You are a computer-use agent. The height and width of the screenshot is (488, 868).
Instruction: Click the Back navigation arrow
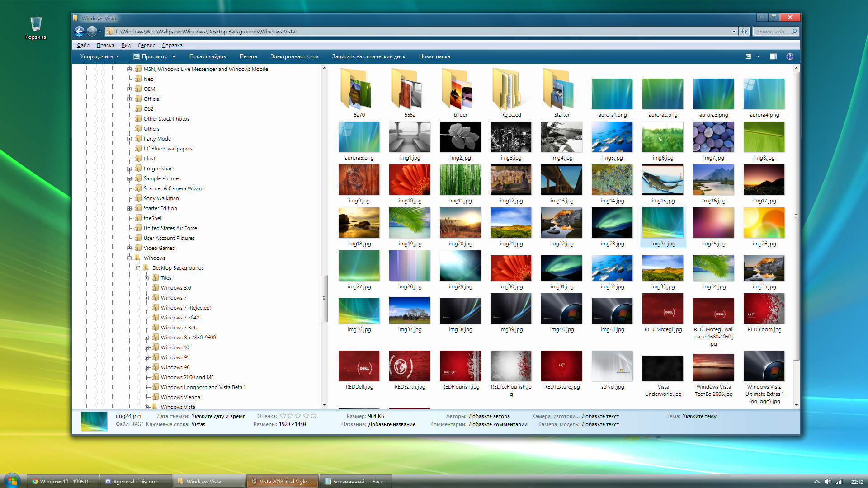[79, 31]
